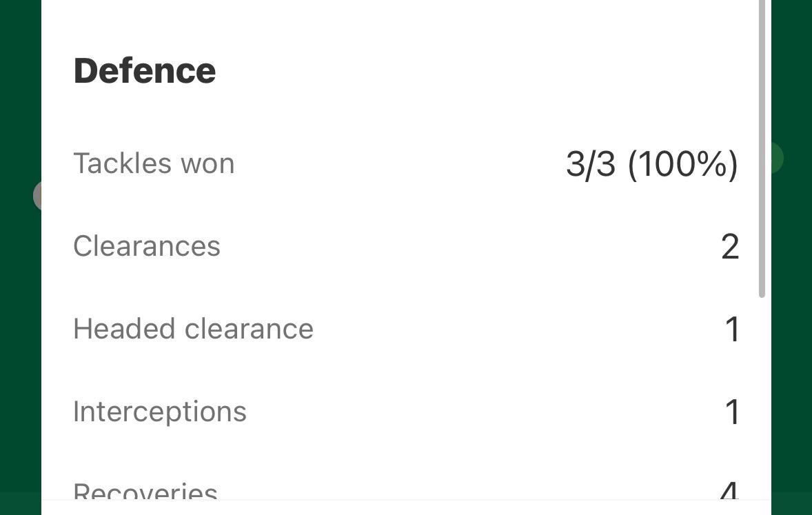812x515 pixels.
Task: Select the partially visible Recoveries label
Action: pos(145,490)
